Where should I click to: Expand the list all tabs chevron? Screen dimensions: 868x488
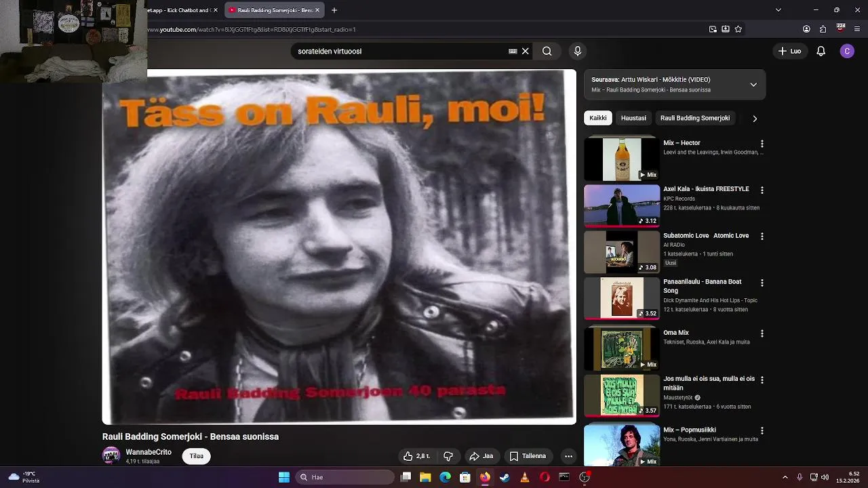(x=778, y=10)
